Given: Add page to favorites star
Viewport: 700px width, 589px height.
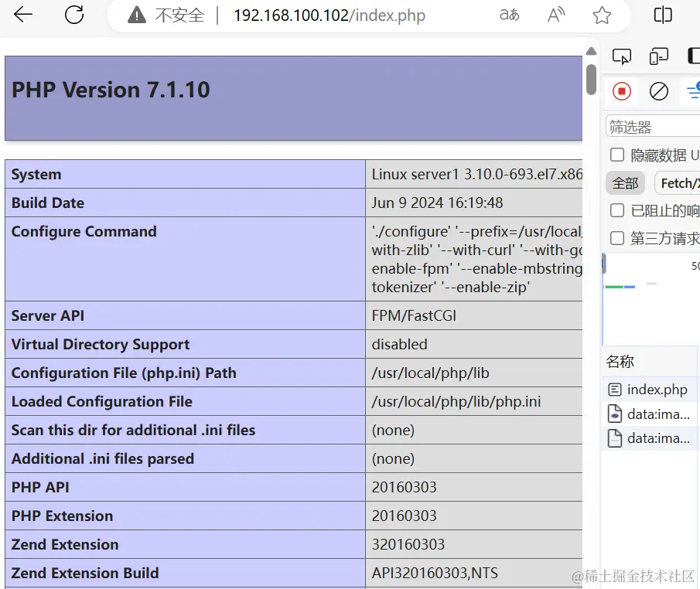Looking at the screenshot, I should coord(602,15).
